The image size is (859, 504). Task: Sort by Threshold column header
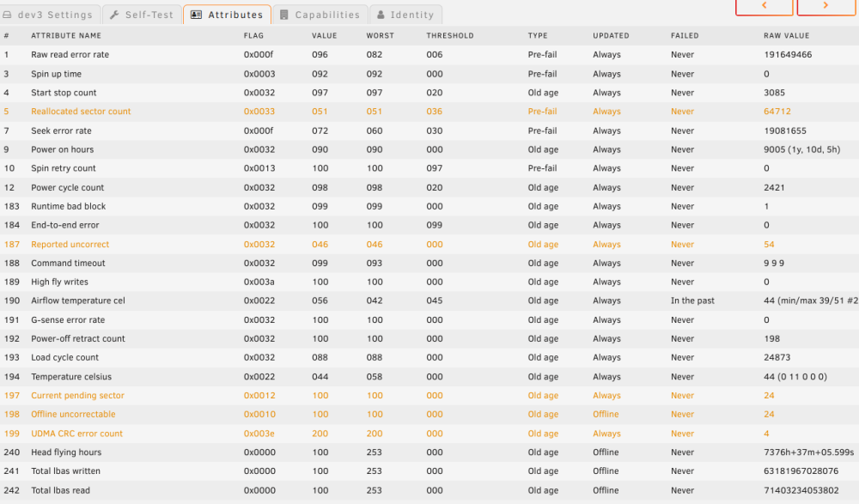tap(450, 35)
